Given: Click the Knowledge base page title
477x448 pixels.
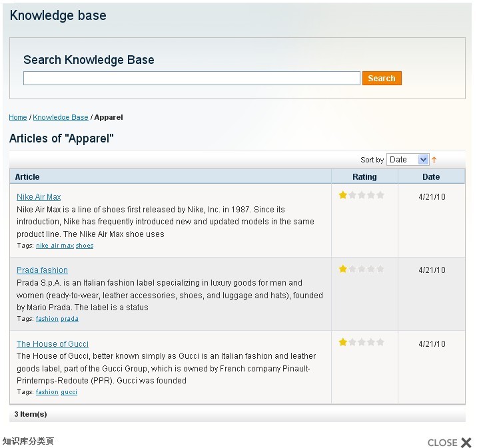Looking at the screenshot, I should (58, 15).
